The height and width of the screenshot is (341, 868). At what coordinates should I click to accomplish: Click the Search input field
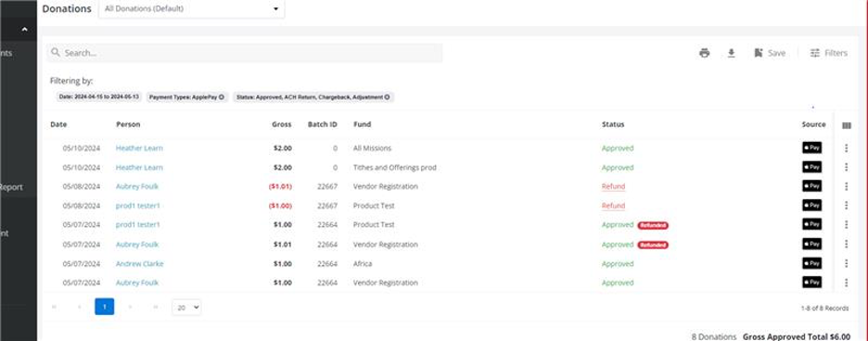click(x=245, y=53)
